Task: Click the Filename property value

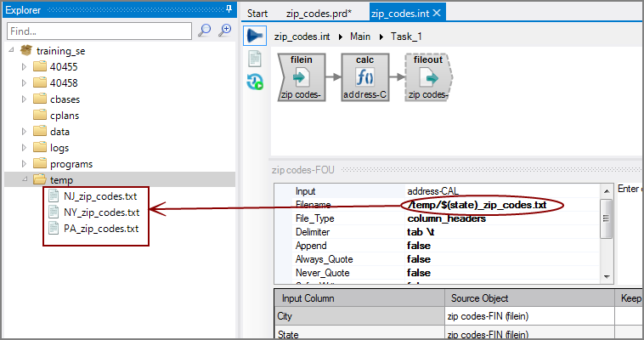Action: (x=477, y=205)
